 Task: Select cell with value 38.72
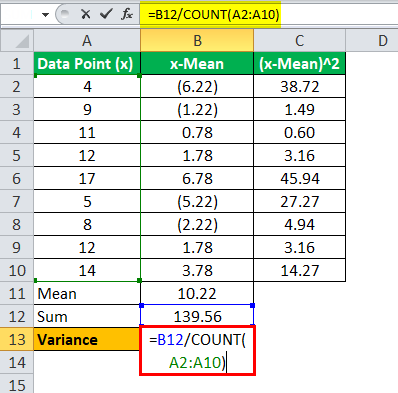tap(299, 86)
